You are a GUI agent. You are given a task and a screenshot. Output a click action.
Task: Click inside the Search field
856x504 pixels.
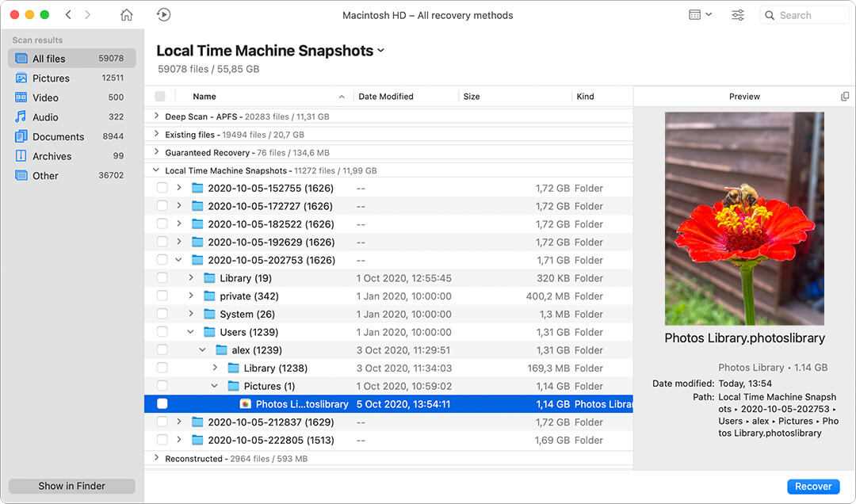tap(804, 14)
